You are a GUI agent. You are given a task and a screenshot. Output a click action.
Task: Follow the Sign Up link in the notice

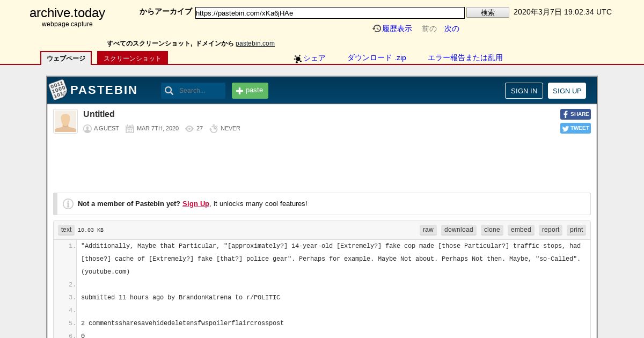tap(196, 204)
